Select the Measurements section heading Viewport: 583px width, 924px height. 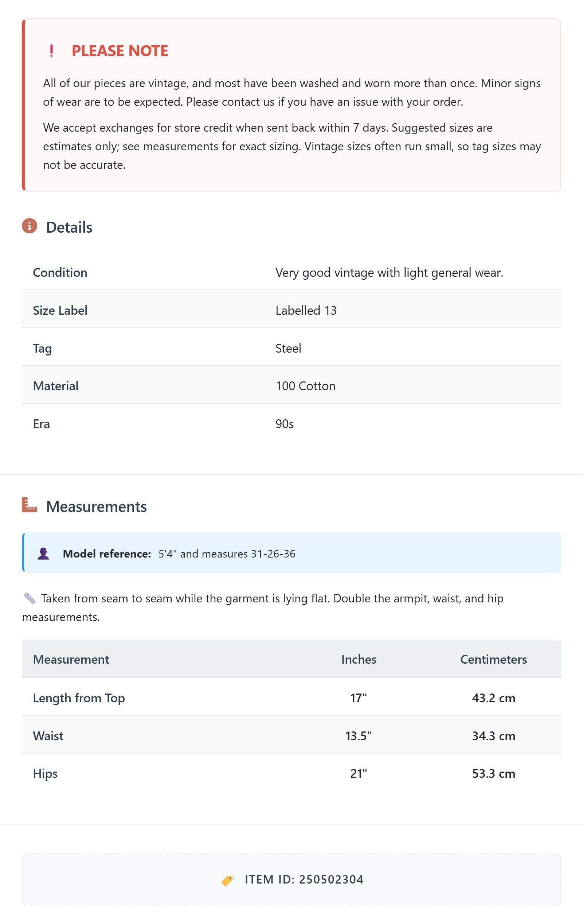96,506
